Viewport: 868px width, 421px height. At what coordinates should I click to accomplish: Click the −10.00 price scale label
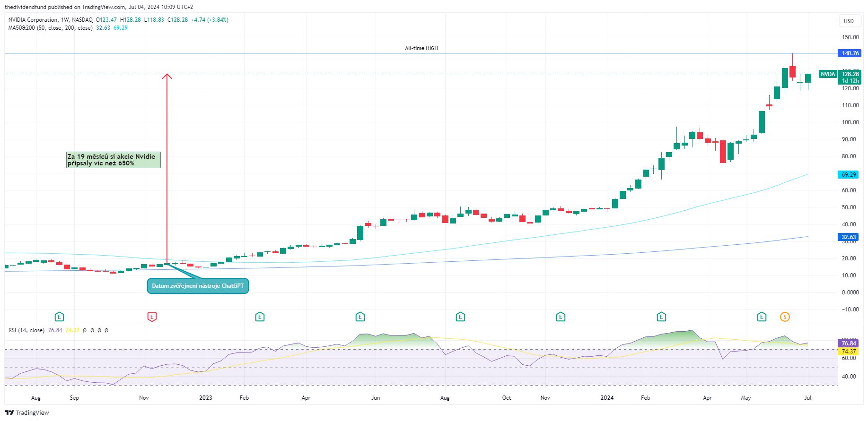point(850,309)
